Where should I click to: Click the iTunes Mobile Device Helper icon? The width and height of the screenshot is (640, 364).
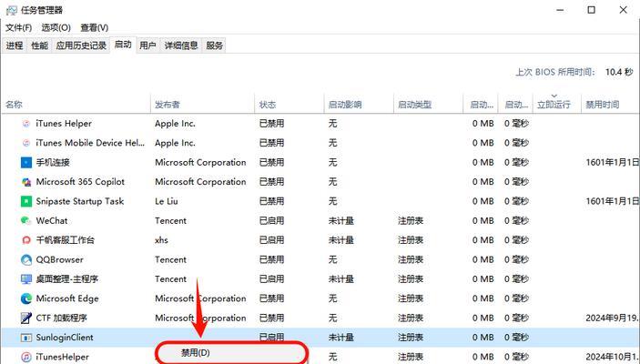coord(26,143)
